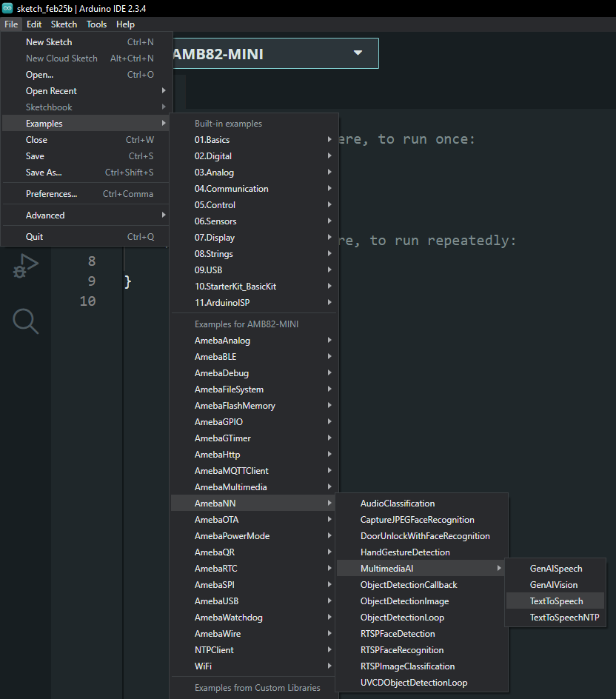Open the ObjectDetectionCallback example
616x699 pixels.
click(x=422, y=585)
